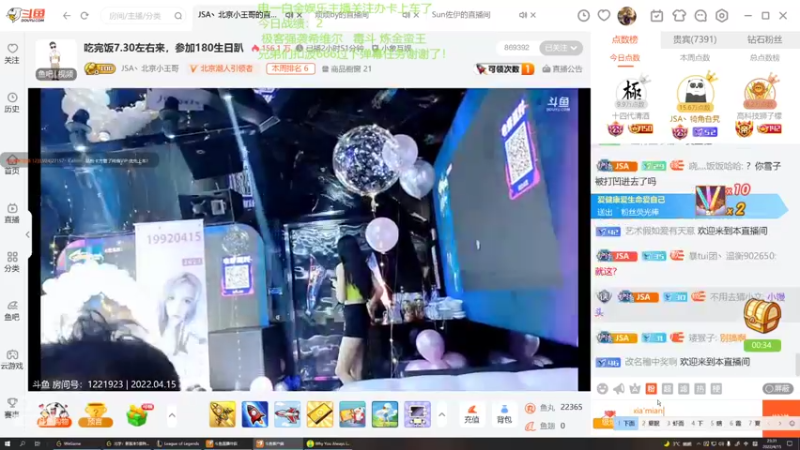The width and height of the screenshot is (800, 450).
Task: Go to next IME candidate page
Action: point(780,423)
